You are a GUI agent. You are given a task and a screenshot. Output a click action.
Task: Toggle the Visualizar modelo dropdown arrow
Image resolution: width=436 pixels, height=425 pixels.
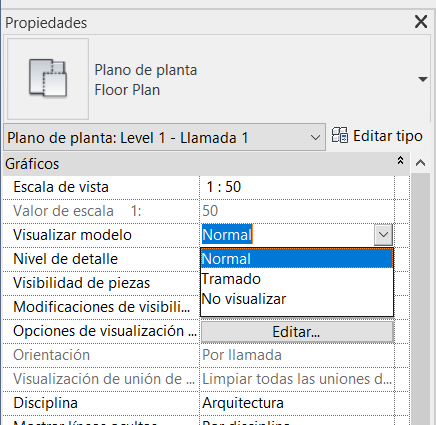click(x=383, y=235)
